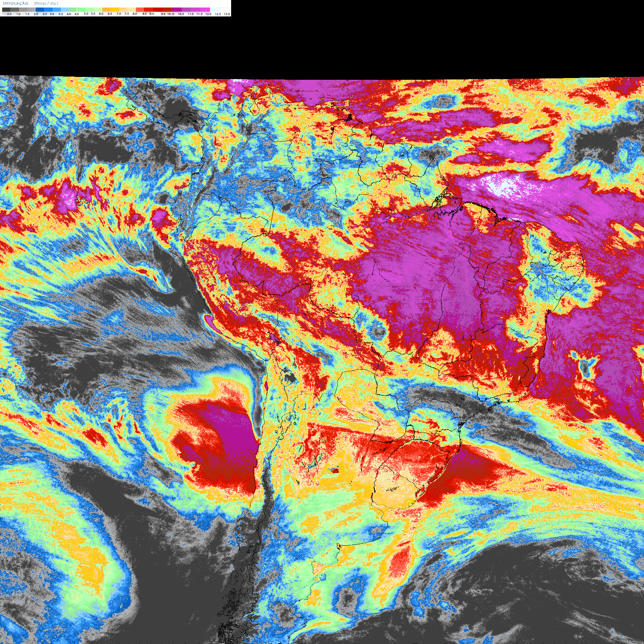This screenshot has width=644, height=644.
Task: Click the 2.0 legend value label
Action: [36, 14]
